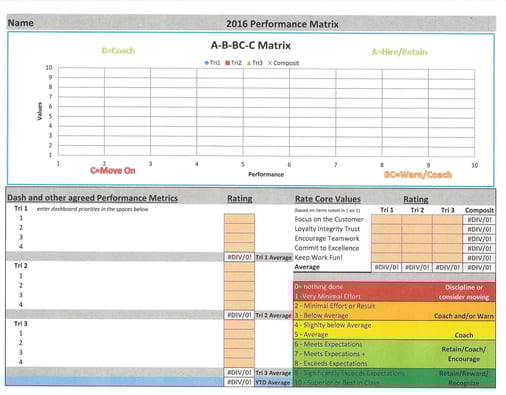Click the yellow Coach legend band

pos(395,330)
